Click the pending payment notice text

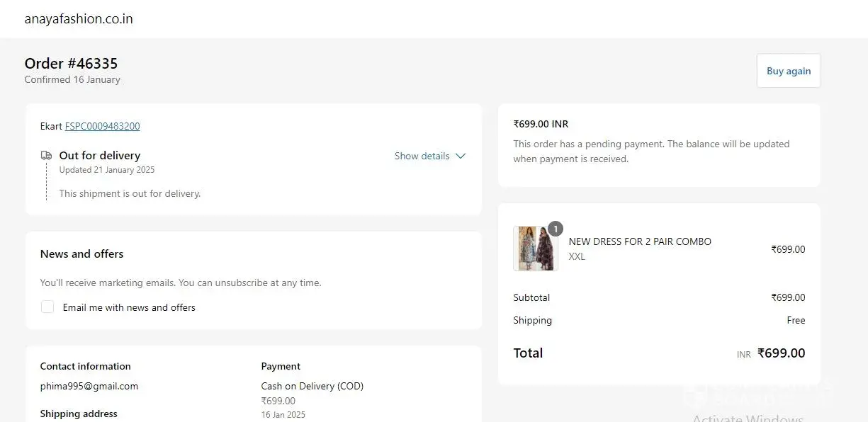(651, 151)
